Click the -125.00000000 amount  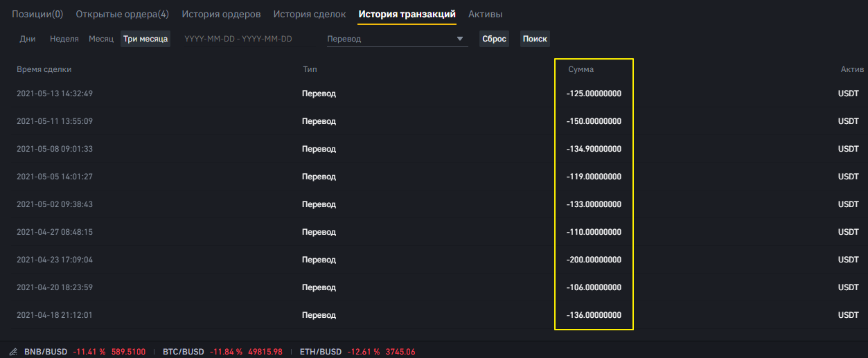click(x=594, y=93)
